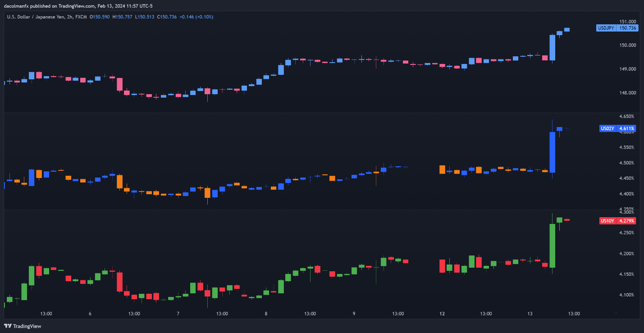The image size is (644, 333).
Task: Click the O150.590 open value
Action: click(x=100, y=17)
